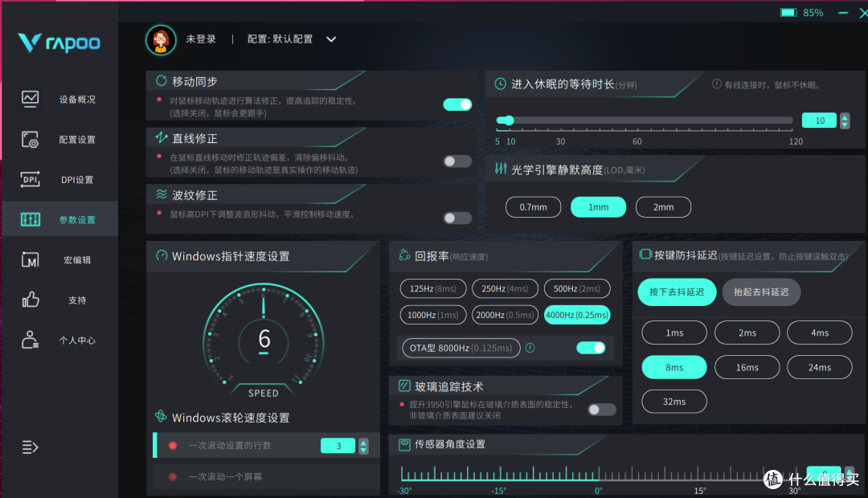Enable the 玻璃追踪技术 toggle
This screenshot has width=868, height=498.
tap(602, 410)
